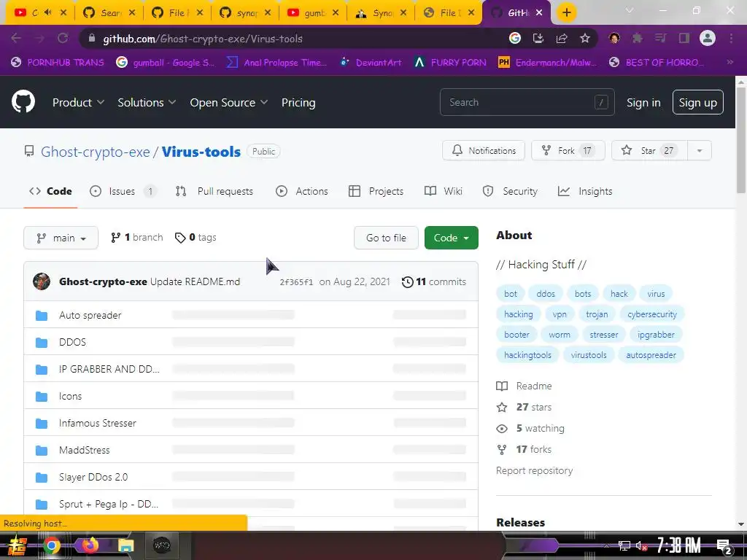Click the install app icon in address bar
747x560 pixels.
point(538,39)
